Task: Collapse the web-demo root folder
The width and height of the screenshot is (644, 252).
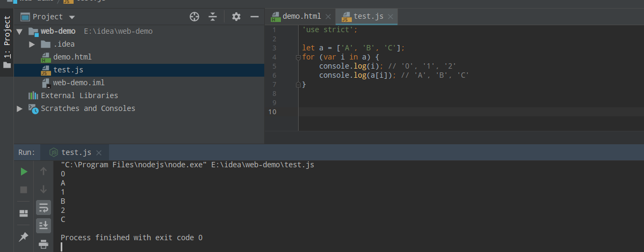Action: tap(19, 31)
